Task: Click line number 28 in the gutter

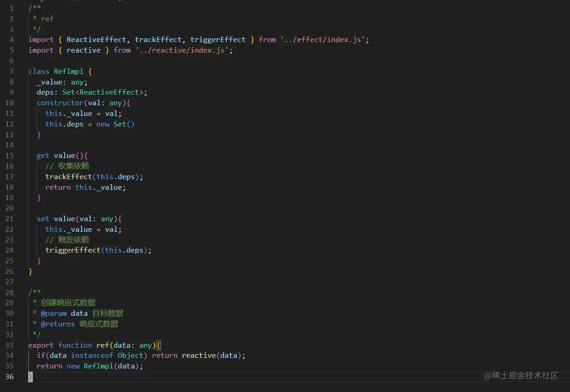Action: point(10,292)
